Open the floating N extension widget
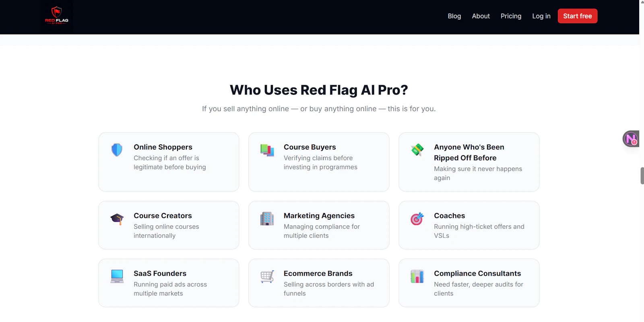Image resolution: width=644 pixels, height=322 pixels. coord(631,139)
